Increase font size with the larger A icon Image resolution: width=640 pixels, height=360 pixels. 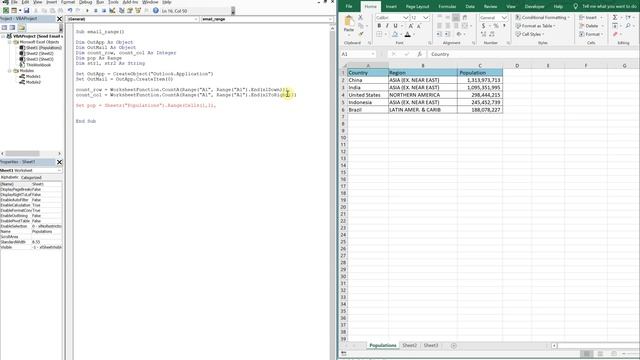411,26
